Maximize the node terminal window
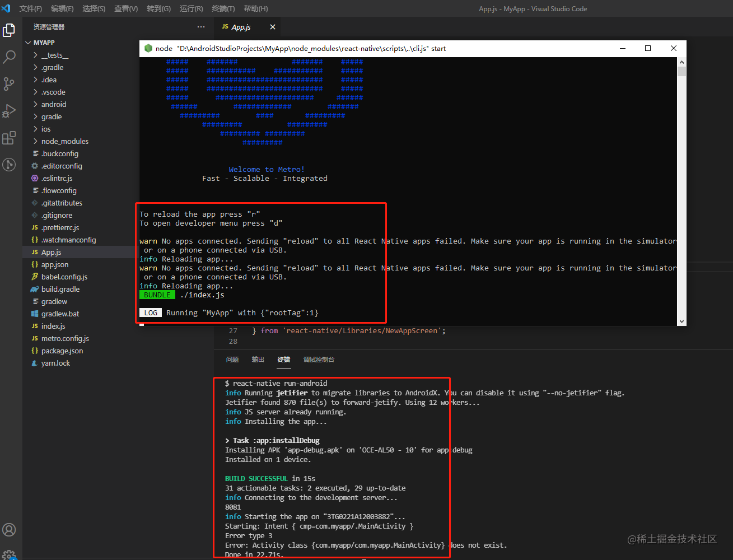Image resolution: width=733 pixels, height=560 pixels. [648, 48]
